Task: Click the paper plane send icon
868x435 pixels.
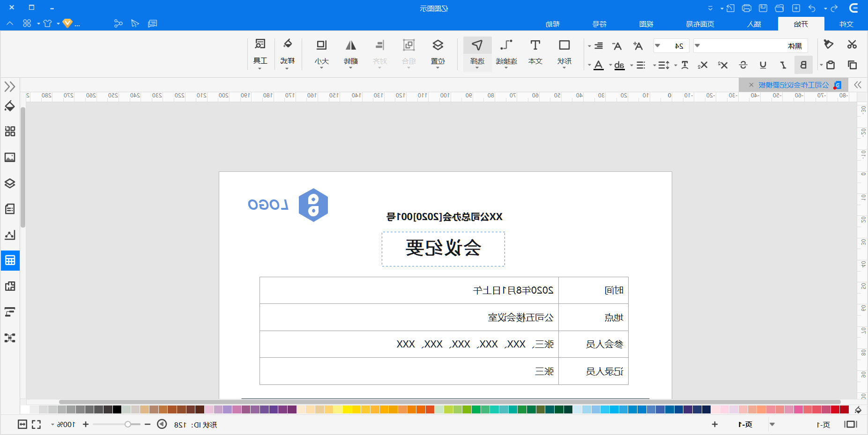Action: 135,23
